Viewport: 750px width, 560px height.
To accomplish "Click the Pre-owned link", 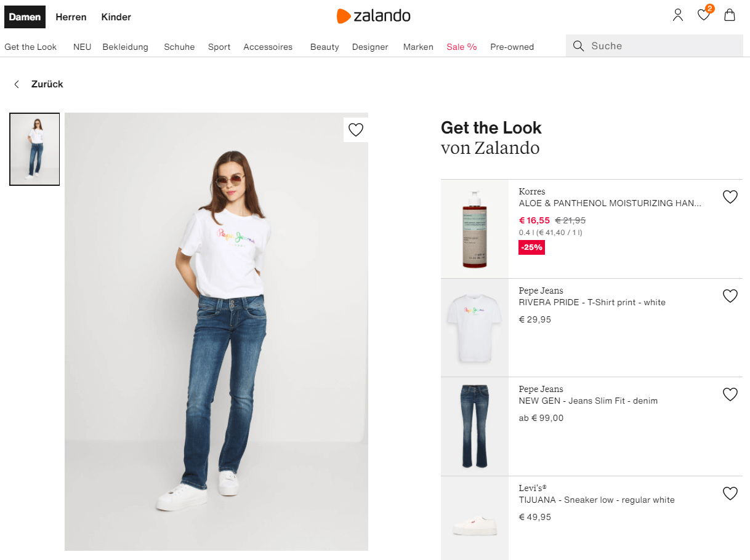I will 512,47.
